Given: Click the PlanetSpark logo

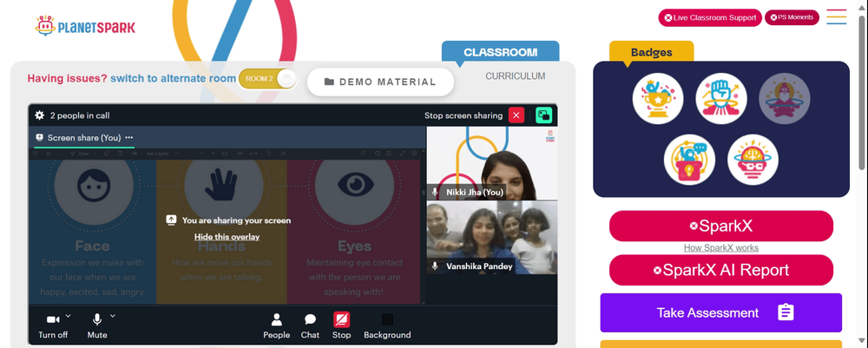Looking at the screenshot, I should tap(85, 26).
